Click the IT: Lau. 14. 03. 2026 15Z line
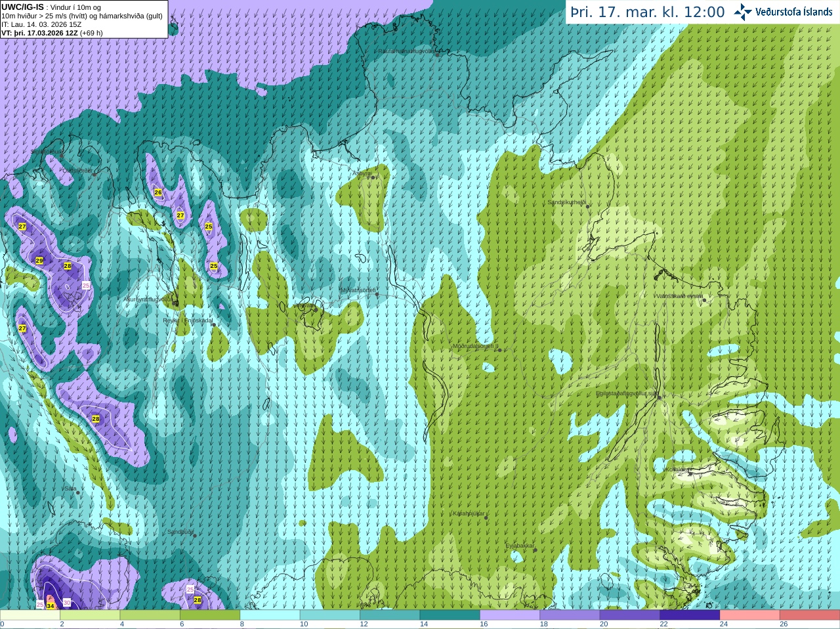Image resolution: width=840 pixels, height=629 pixels. 41,24
